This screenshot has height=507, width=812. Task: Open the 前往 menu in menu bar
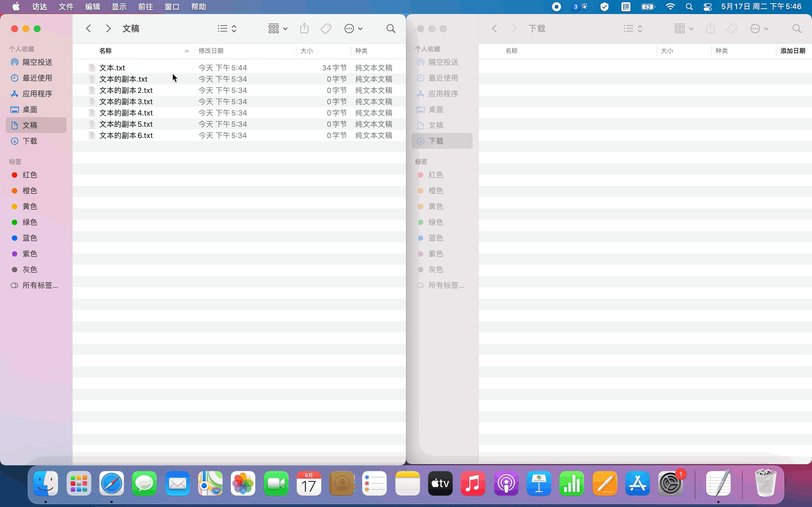point(145,7)
